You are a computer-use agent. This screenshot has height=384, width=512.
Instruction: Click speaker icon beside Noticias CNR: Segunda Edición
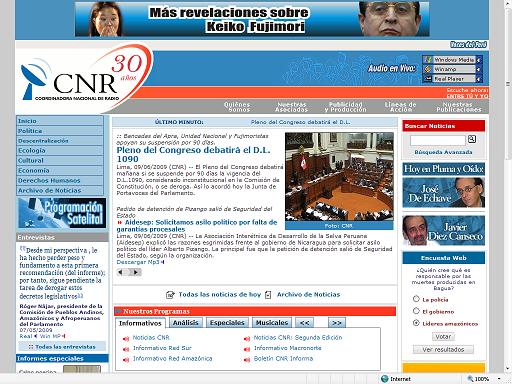pyautogui.click(x=247, y=339)
